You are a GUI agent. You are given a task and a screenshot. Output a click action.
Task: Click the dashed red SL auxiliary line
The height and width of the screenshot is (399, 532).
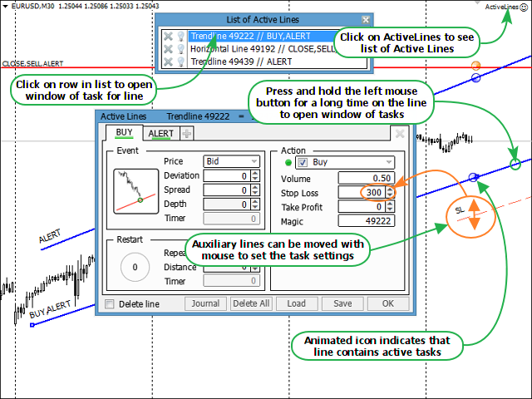click(494, 209)
